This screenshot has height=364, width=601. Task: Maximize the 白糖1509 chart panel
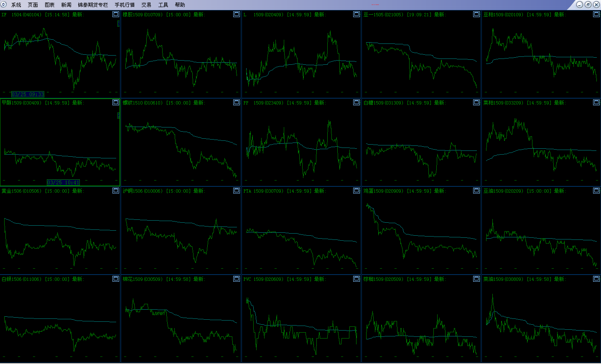coord(476,102)
